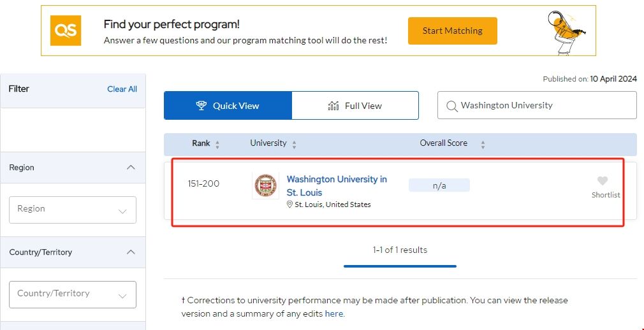Switch to the Full View tab

(x=355, y=106)
